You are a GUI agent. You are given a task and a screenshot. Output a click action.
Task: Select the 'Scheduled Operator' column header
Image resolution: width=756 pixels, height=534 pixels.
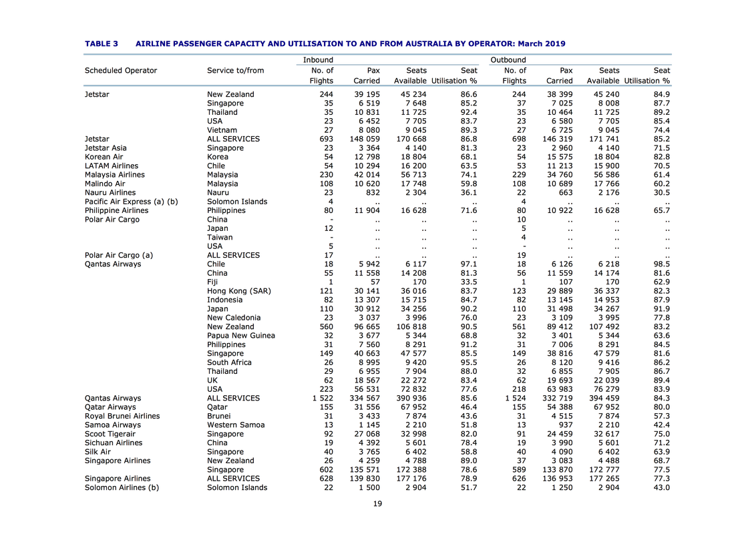121,70
